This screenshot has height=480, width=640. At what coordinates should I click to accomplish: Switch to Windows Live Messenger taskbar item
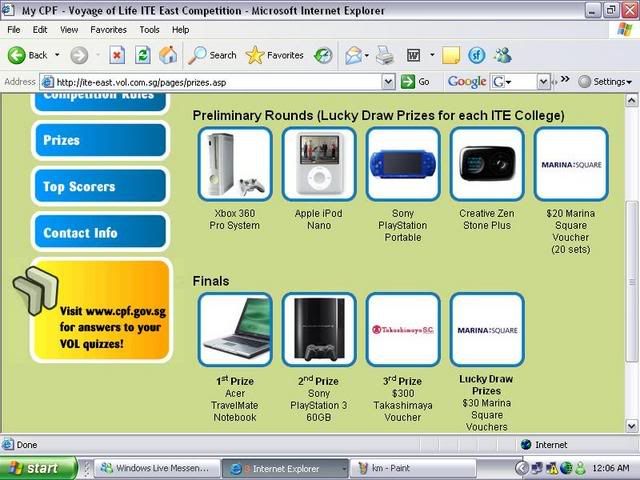pos(157,468)
